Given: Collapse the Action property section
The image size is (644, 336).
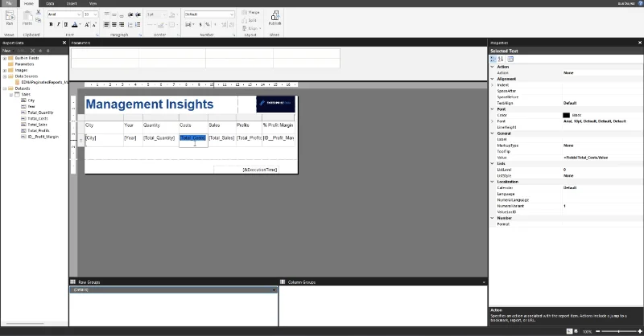Looking at the screenshot, I should [x=492, y=67].
